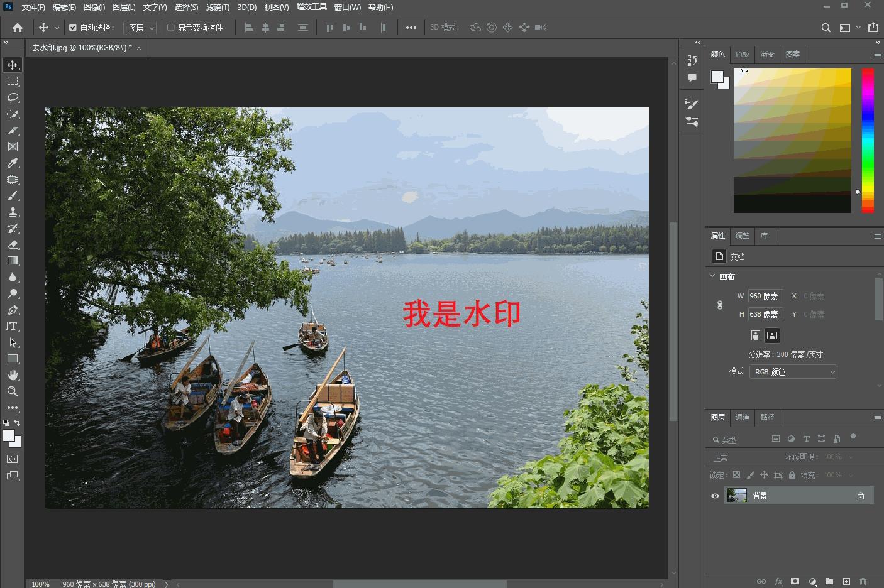Open the RGB 颜色 mode dropdown
Screen dimensions: 884x588
click(793, 371)
